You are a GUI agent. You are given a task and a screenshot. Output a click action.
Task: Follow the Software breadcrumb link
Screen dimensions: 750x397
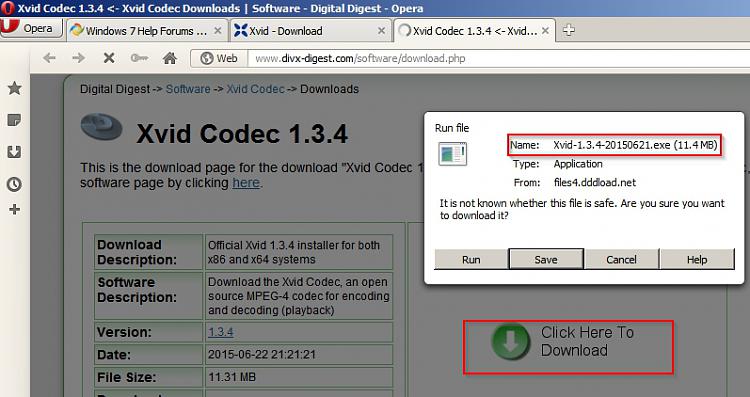pos(188,89)
